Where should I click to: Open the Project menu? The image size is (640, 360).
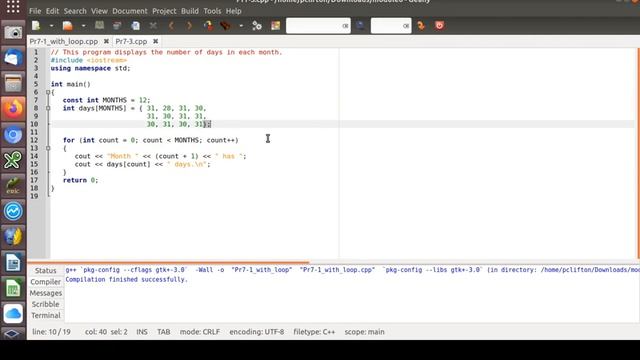[164, 11]
